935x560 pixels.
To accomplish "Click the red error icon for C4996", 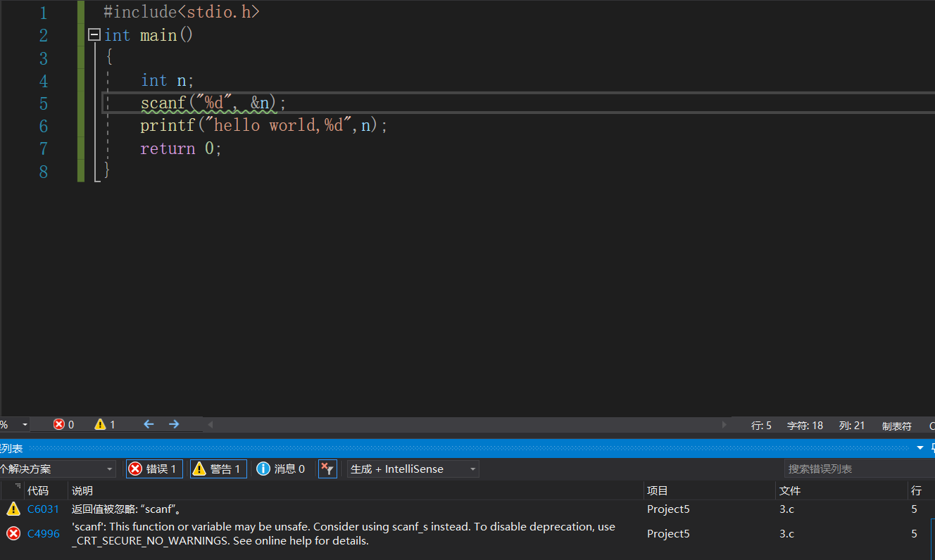I will pyautogui.click(x=13, y=533).
